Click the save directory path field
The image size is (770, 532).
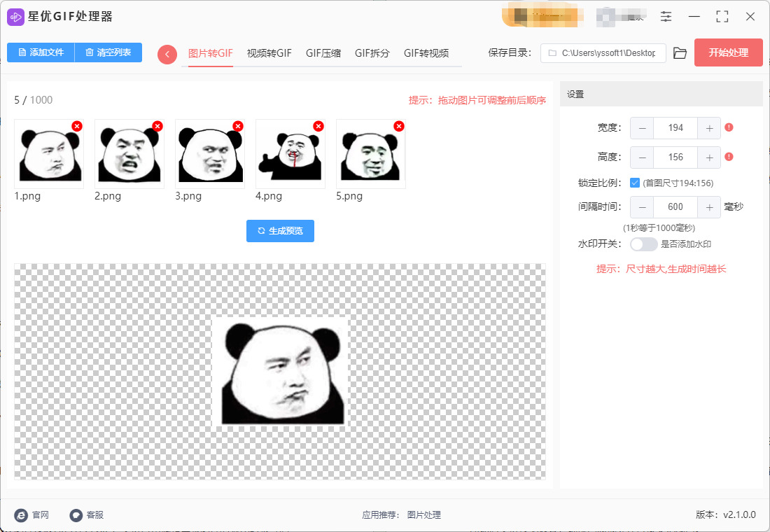[x=603, y=53]
